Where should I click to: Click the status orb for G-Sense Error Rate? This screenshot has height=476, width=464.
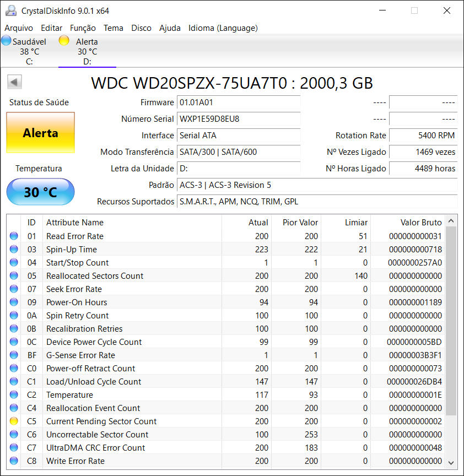[x=14, y=355]
